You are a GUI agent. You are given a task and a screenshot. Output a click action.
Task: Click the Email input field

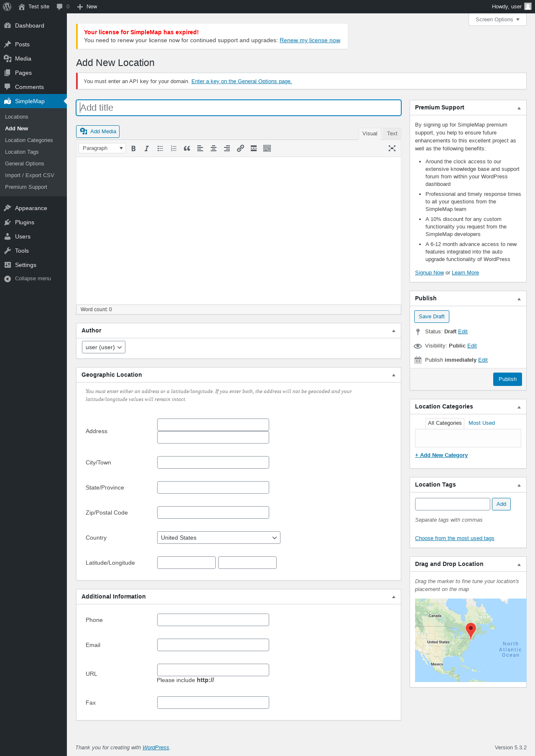coord(213,645)
